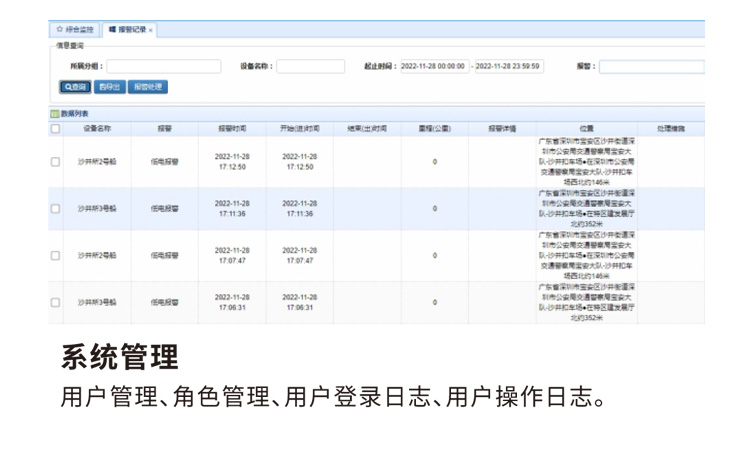750x459 pixels.
Task: Click the 设备名称 input field
Action: pyautogui.click(x=310, y=67)
